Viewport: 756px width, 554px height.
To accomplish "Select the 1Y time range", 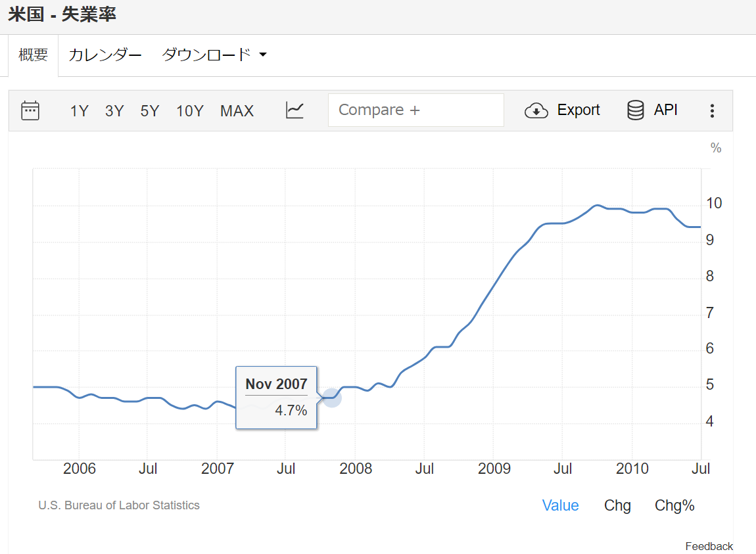I will tap(79, 111).
